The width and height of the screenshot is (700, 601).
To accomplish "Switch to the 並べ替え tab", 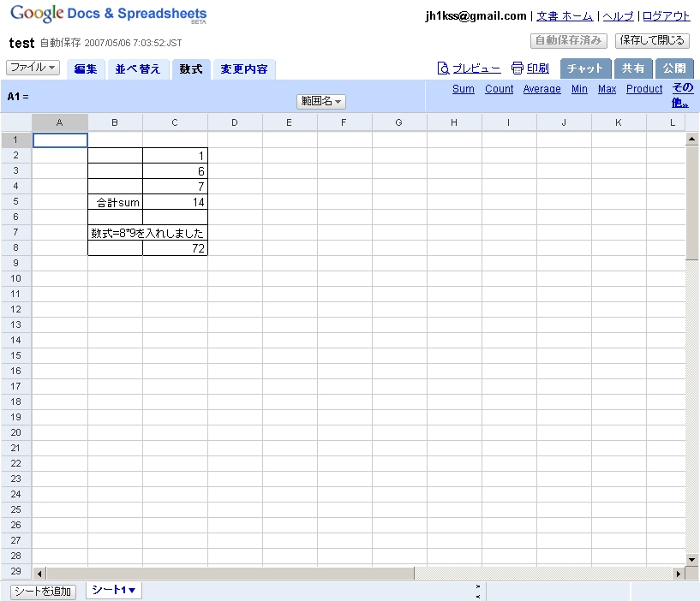I will click(138, 69).
